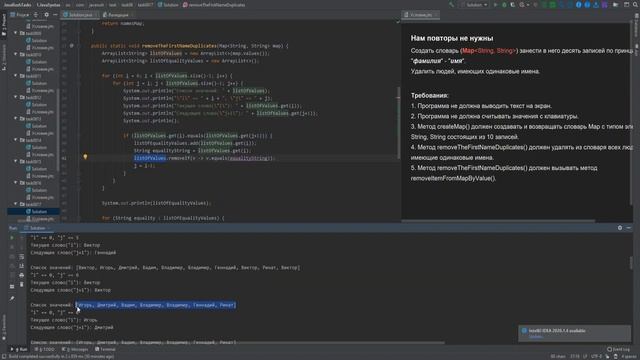Viewport: 640px width, 360px height.
Task: Click the Rerun green arrow in Run panel
Action: [12, 238]
